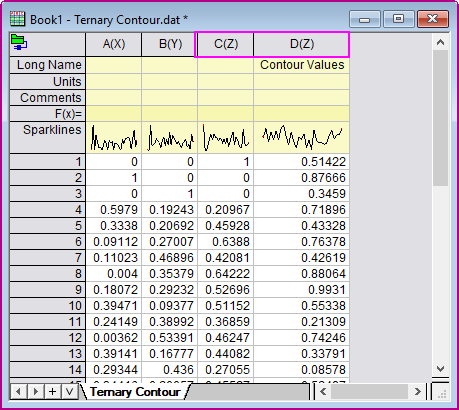Switch to the Ternary Contour sheet tab

[x=135, y=392]
